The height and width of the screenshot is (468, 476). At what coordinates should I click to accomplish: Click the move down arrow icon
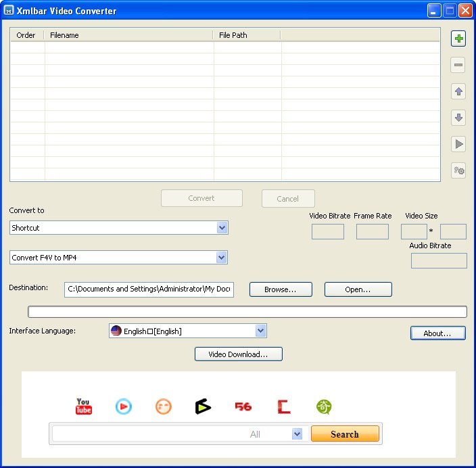pyautogui.click(x=458, y=118)
